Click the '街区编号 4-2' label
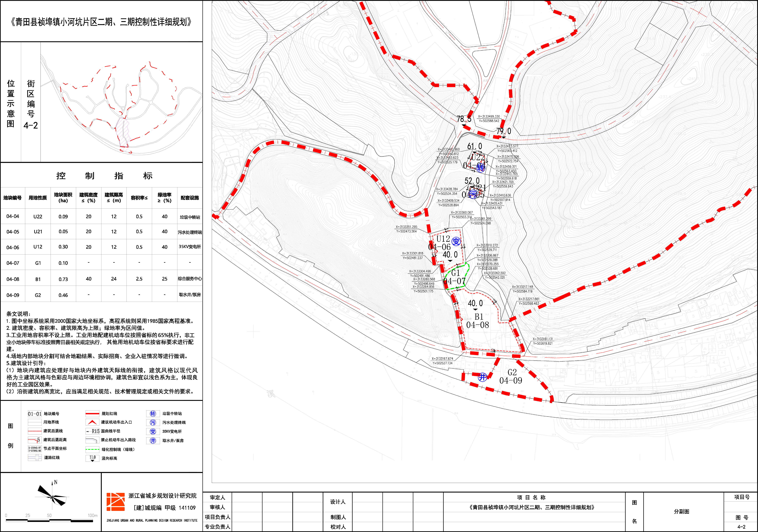 (31, 104)
